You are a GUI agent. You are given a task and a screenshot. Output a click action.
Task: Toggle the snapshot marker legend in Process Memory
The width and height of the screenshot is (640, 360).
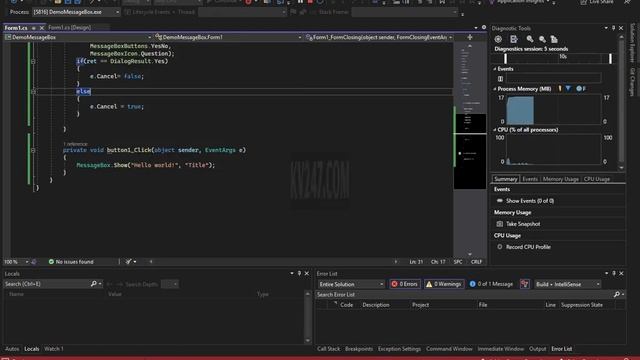(568, 89)
